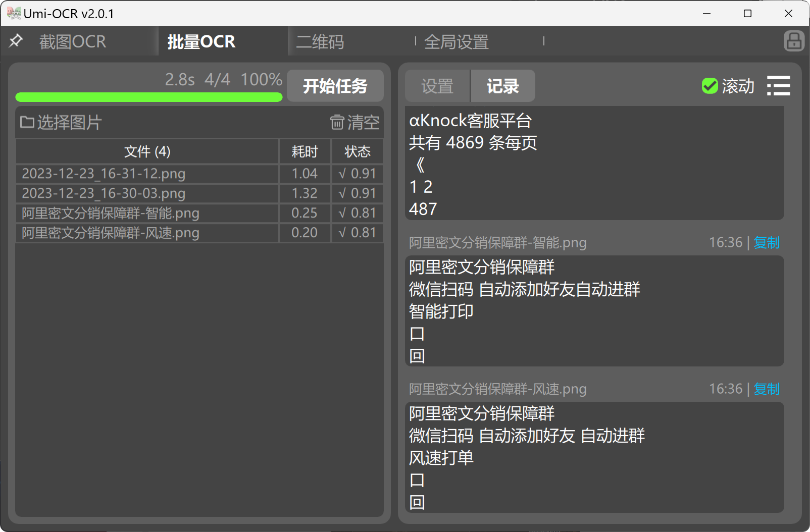The height and width of the screenshot is (532, 810).
Task: Maximize the Umi-OCR window
Action: [748, 14]
